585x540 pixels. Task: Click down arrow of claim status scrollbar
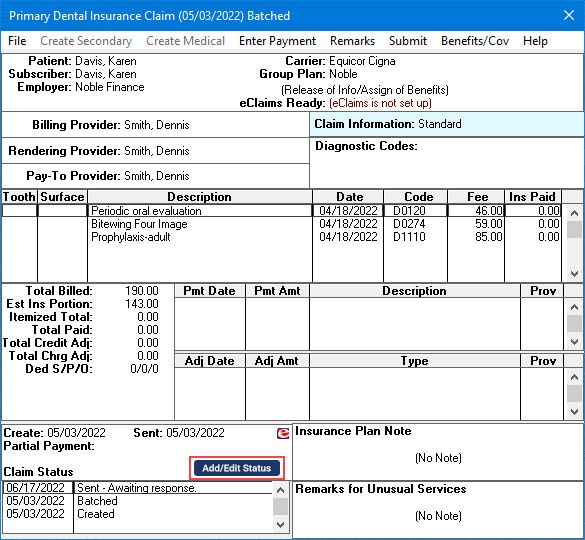click(281, 524)
